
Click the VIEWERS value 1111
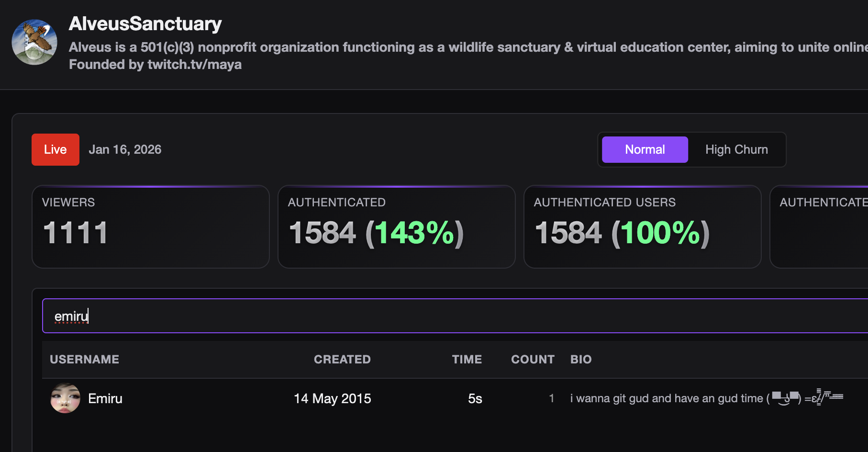pos(75,233)
